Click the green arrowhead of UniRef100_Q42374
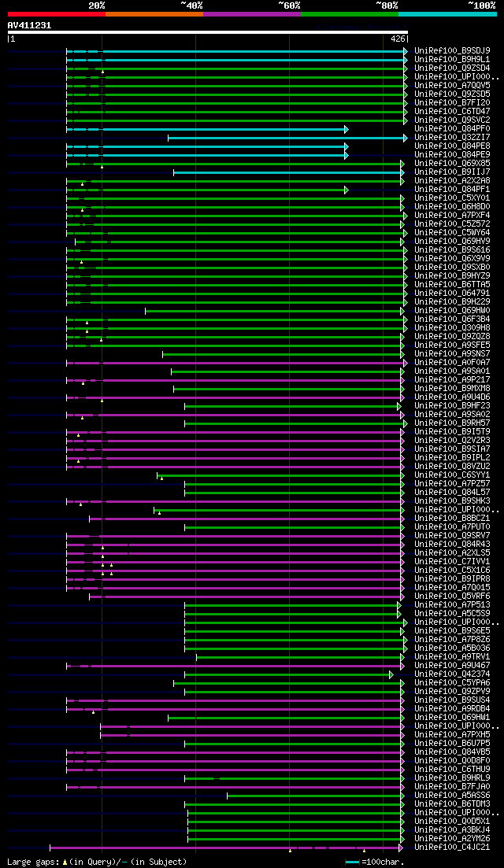Viewport: 504px width, 868px height. tap(391, 674)
